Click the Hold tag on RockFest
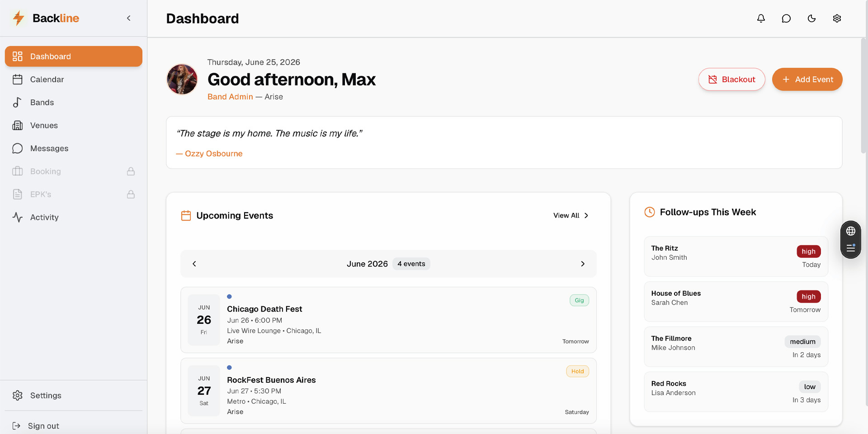 577,371
